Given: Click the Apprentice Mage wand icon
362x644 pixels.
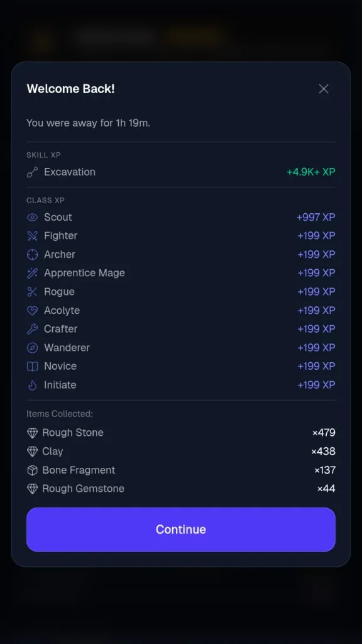Looking at the screenshot, I should pyautogui.click(x=33, y=273).
